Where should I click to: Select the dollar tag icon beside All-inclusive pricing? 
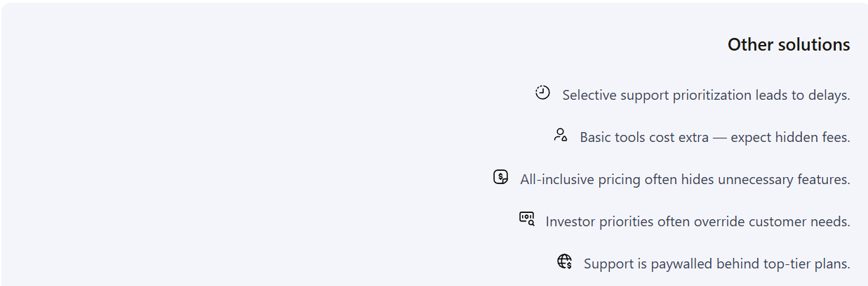[x=500, y=177]
